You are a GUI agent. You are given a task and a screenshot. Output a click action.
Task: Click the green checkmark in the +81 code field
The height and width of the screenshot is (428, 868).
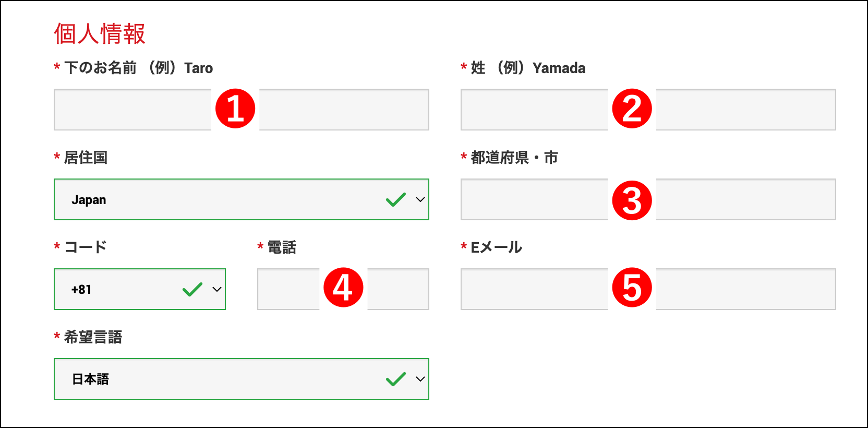tap(191, 289)
